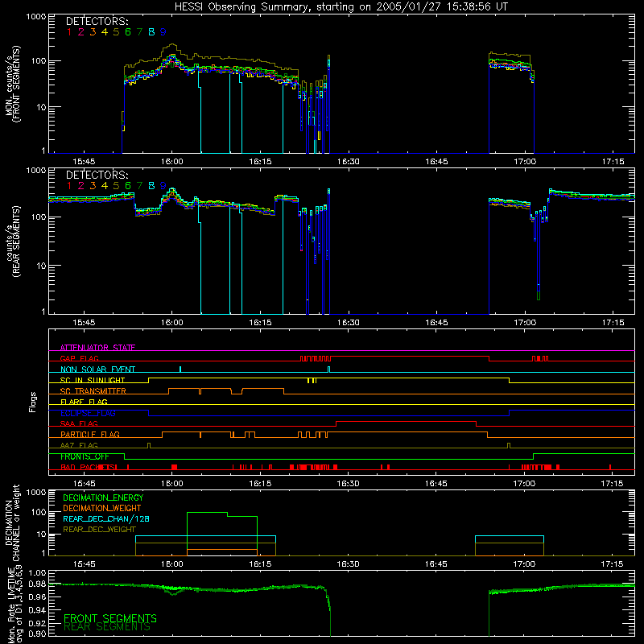Select olive detector 5 in front segments legend
Viewport: 644px width, 644px height.
(116, 32)
